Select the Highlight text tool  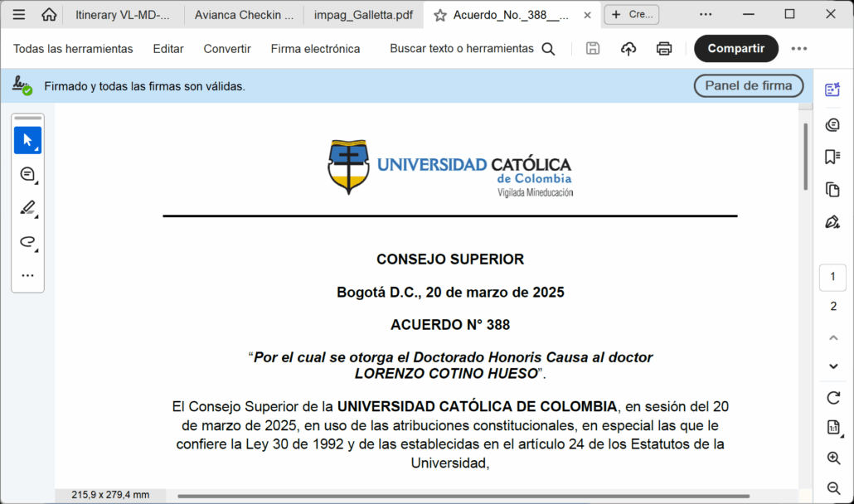pos(28,208)
